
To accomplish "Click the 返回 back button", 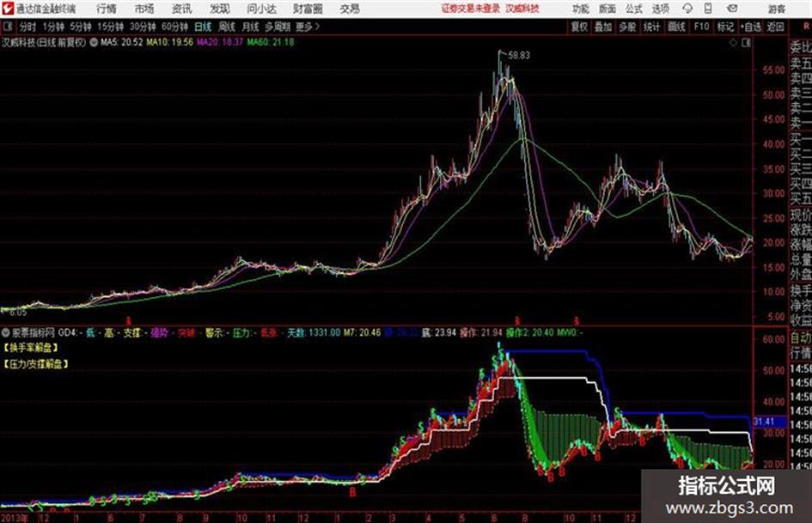I will pyautogui.click(x=775, y=27).
